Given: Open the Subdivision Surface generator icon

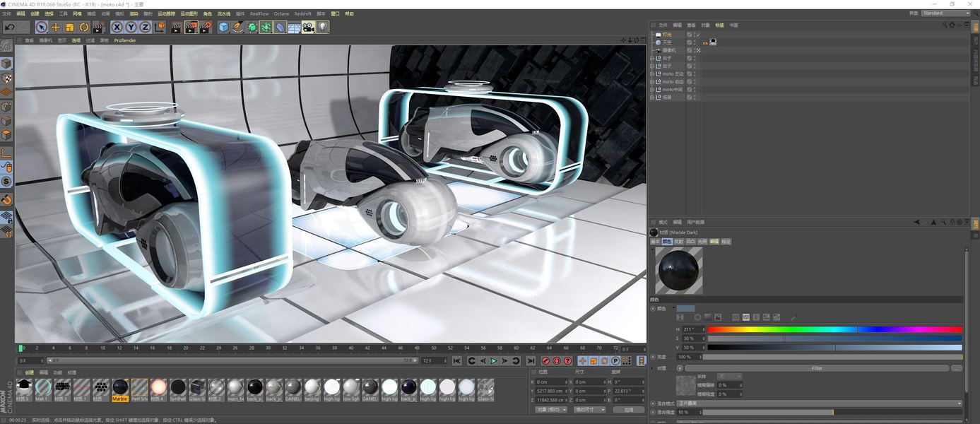Looking at the screenshot, I should [x=252, y=27].
